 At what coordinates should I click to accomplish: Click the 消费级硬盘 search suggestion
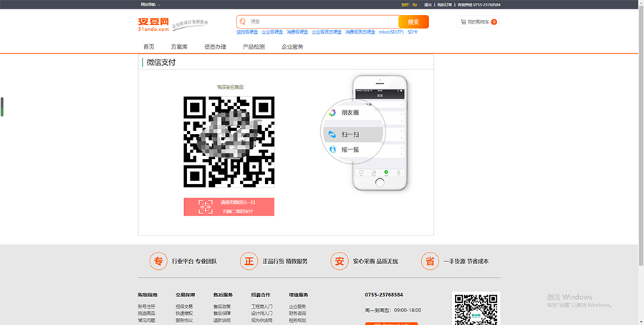(x=297, y=32)
